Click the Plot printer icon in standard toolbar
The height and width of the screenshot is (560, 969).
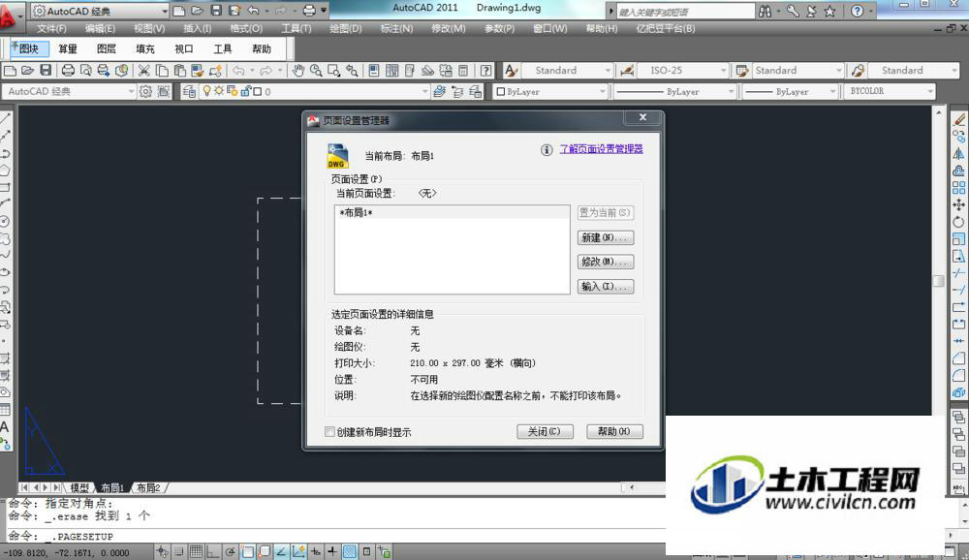click(x=68, y=71)
